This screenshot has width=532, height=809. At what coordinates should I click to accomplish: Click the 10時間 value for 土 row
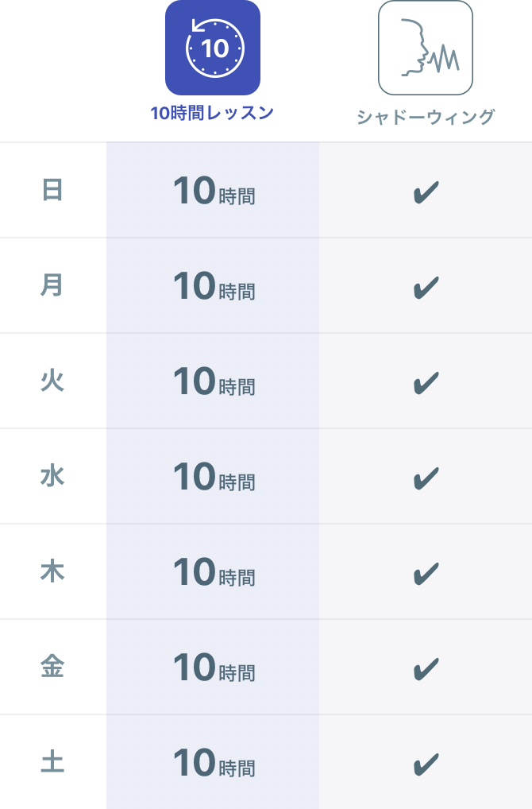(214, 764)
